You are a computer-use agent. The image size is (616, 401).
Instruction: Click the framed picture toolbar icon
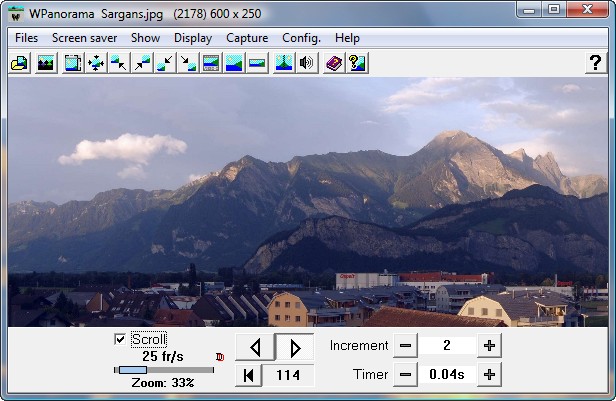73,63
